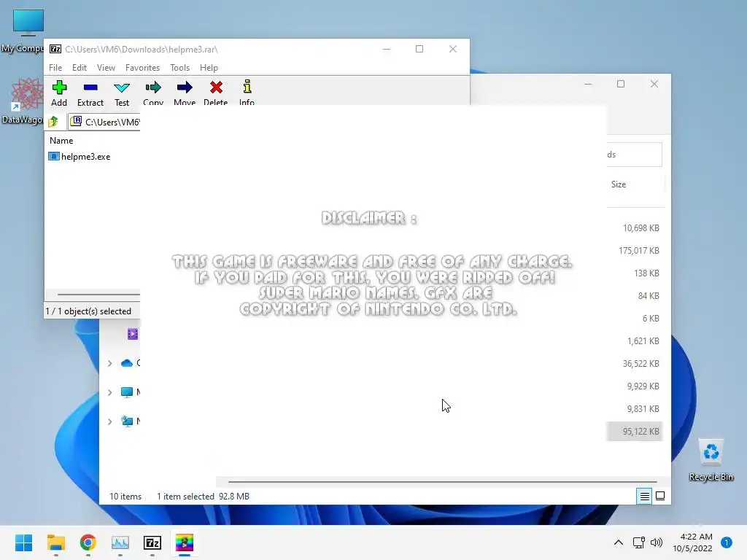Viewport: 747px width, 560px height.
Task: Click the This PC monitor icon in sidebar
Action: click(x=127, y=392)
